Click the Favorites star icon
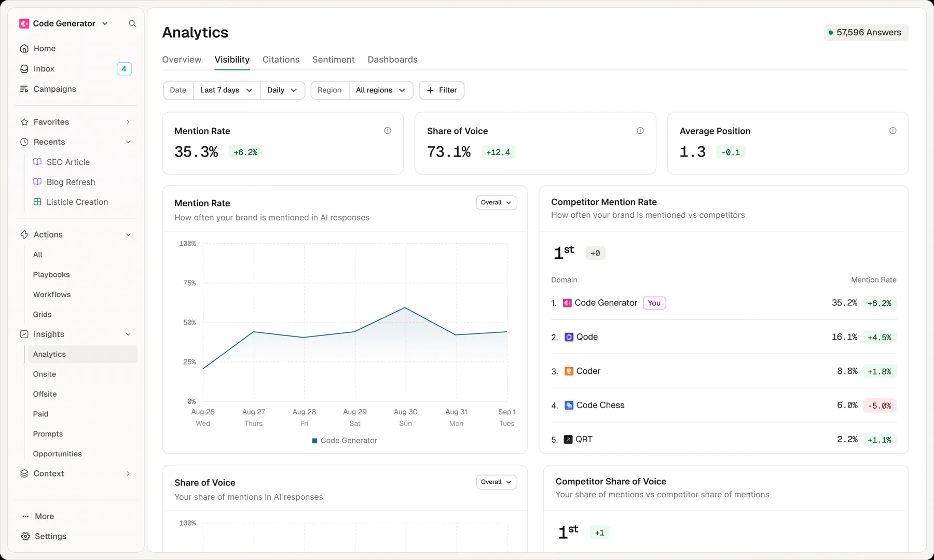934x560 pixels. click(24, 122)
